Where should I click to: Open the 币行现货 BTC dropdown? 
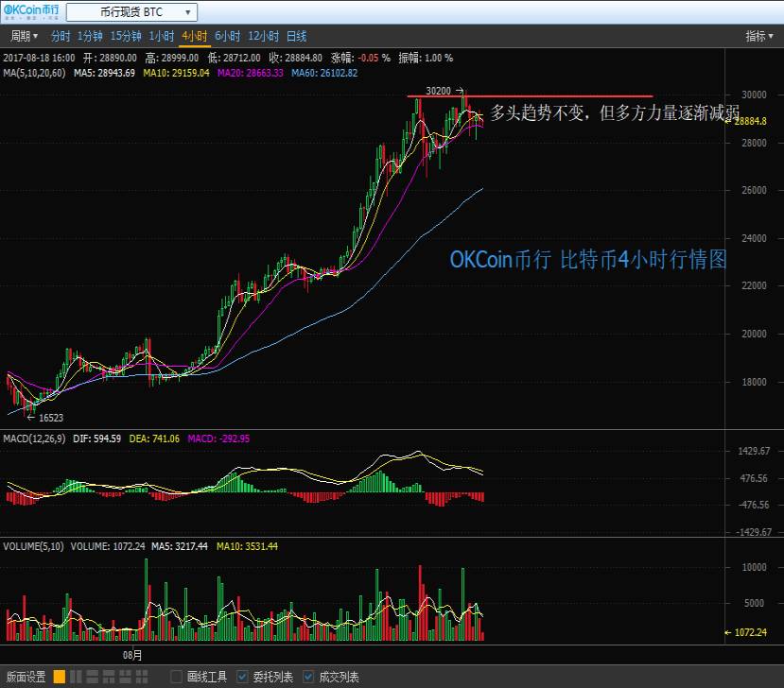pyautogui.click(x=132, y=12)
